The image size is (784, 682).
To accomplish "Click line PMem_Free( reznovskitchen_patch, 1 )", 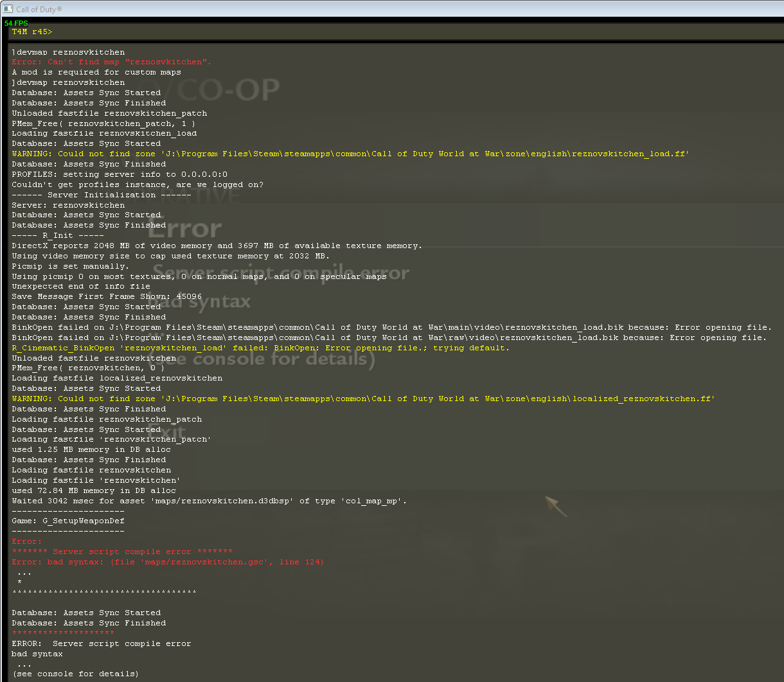I will point(103,123).
